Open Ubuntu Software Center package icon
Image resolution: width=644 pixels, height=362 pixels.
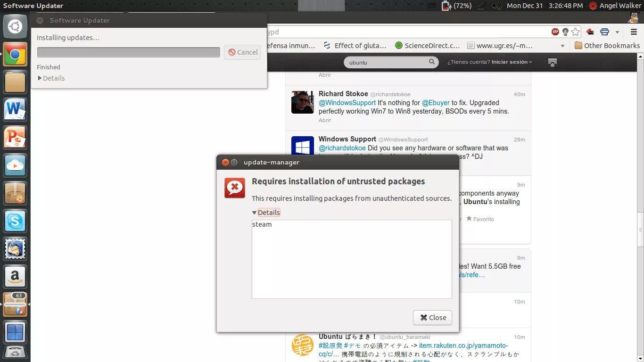coord(15,193)
